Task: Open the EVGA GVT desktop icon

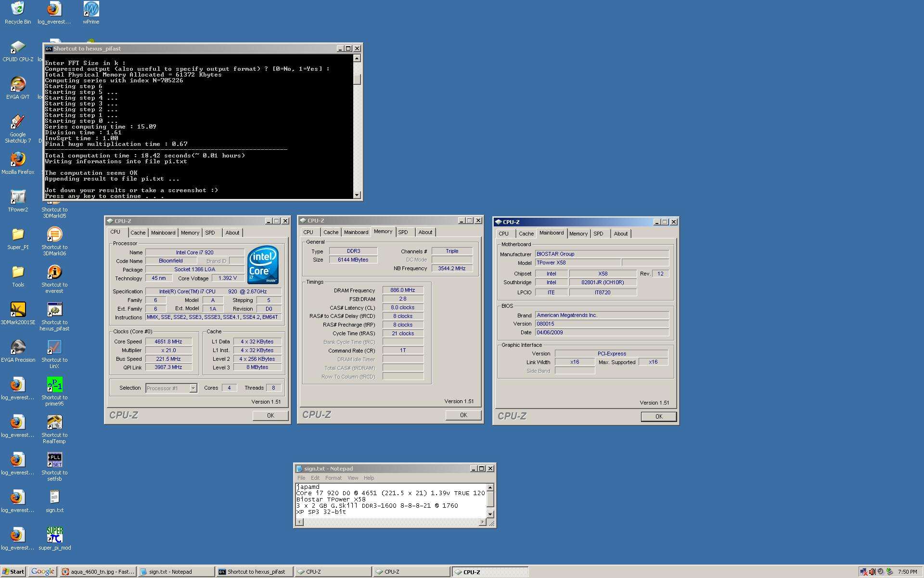Action: pyautogui.click(x=18, y=88)
